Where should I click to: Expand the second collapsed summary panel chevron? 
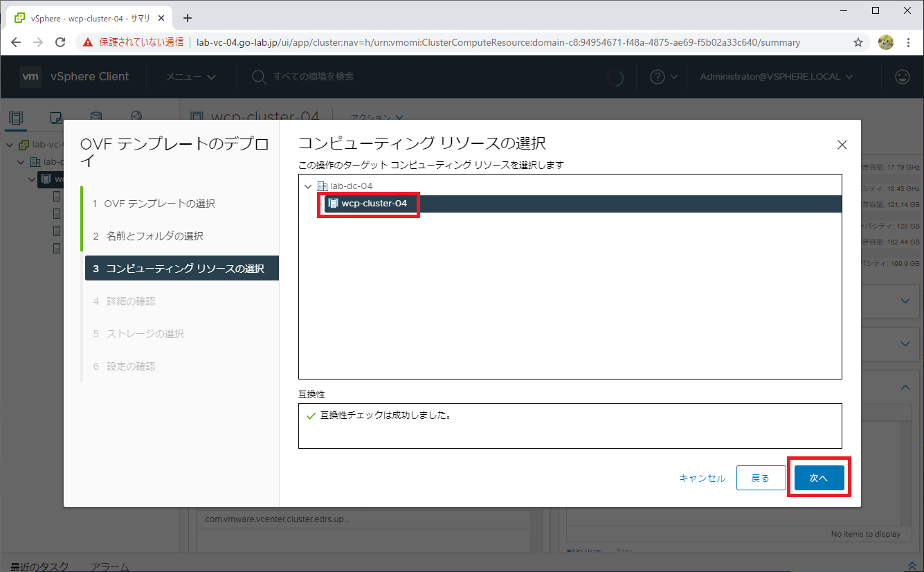point(905,343)
